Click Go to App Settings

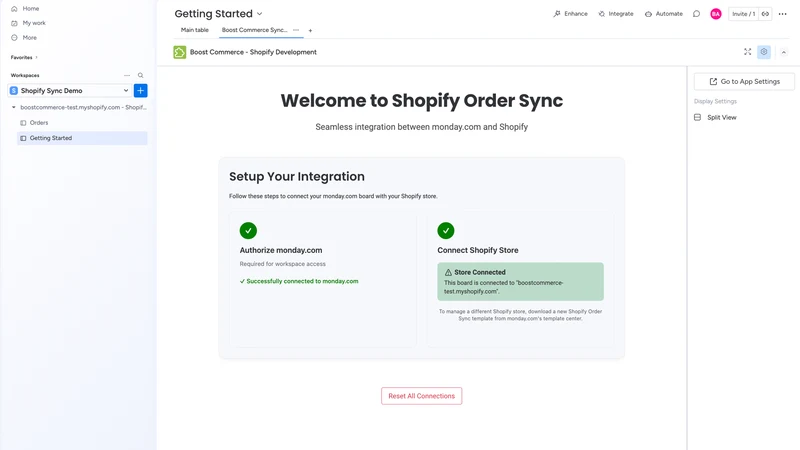pos(744,82)
